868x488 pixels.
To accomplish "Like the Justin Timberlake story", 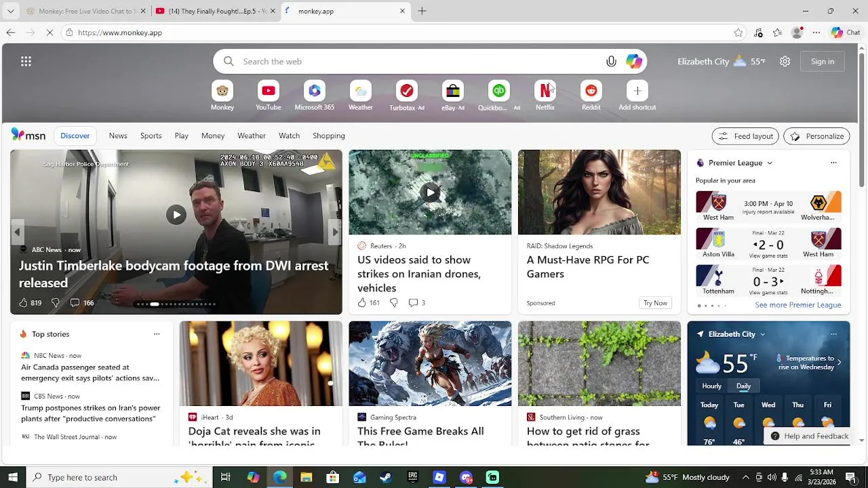I will [x=23, y=303].
